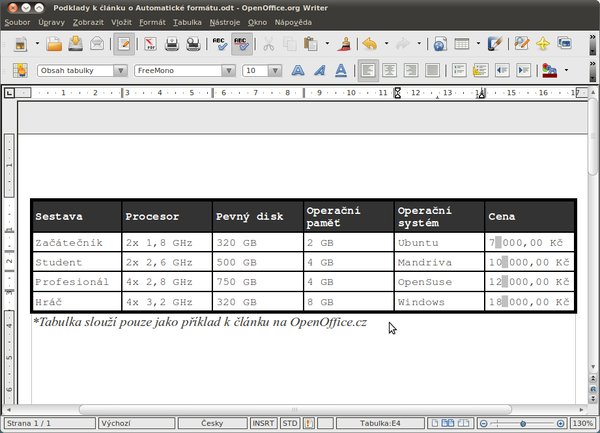Toggle Show Draw Functions icon
Image resolution: width=600 pixels, height=433 pixels.
494,44
